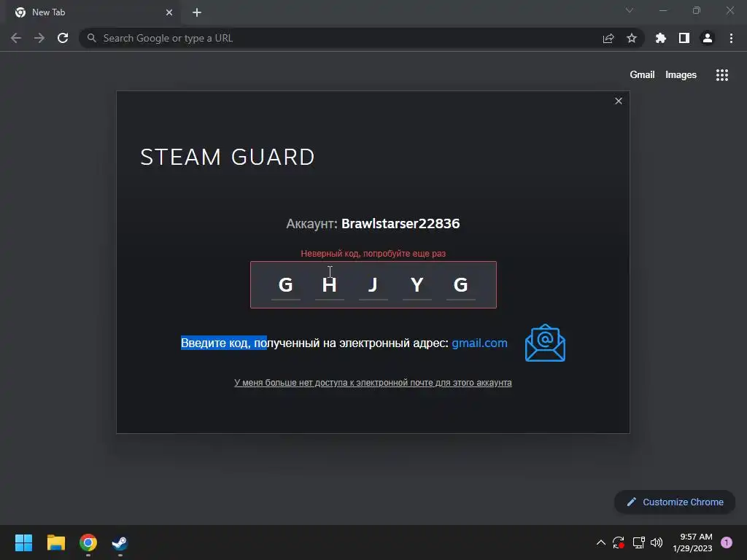The width and height of the screenshot is (747, 560).
Task: Select the third code box containing J
Action: (373, 285)
